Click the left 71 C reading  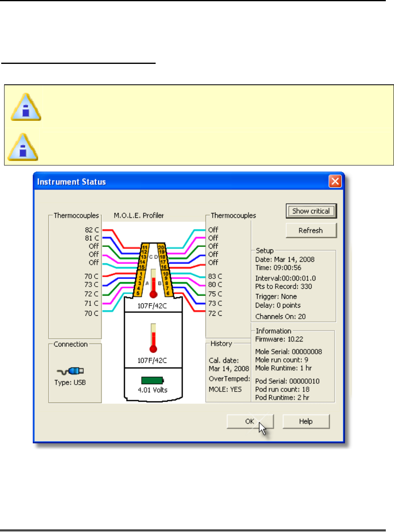[x=91, y=303]
